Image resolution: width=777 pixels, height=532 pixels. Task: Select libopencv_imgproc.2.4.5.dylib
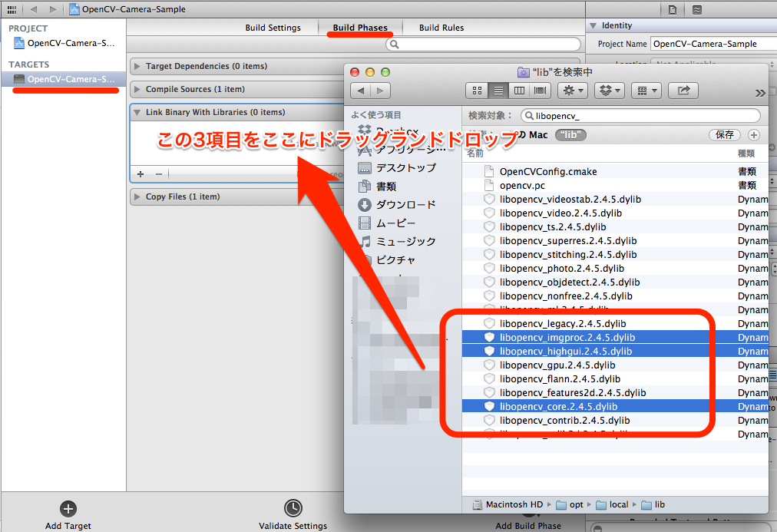pyautogui.click(x=615, y=337)
